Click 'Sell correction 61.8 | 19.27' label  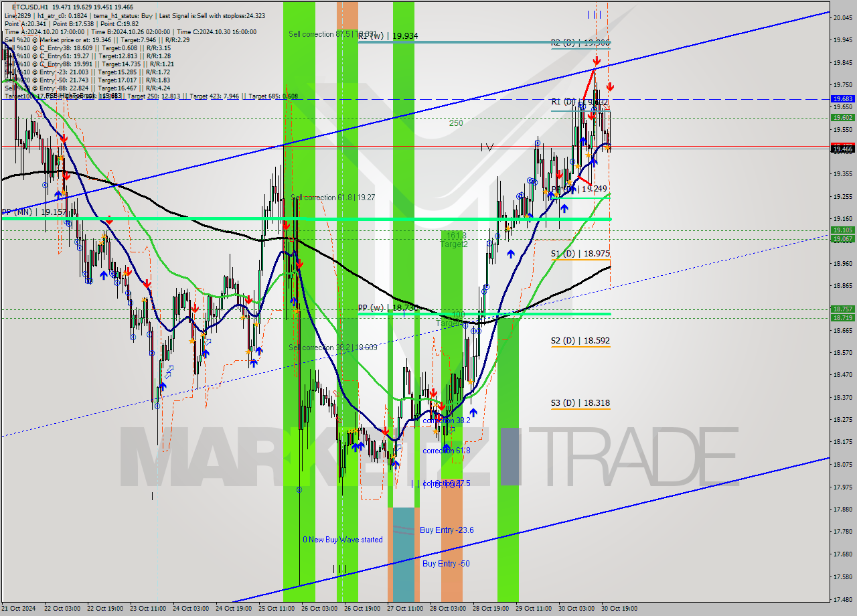[x=333, y=198]
